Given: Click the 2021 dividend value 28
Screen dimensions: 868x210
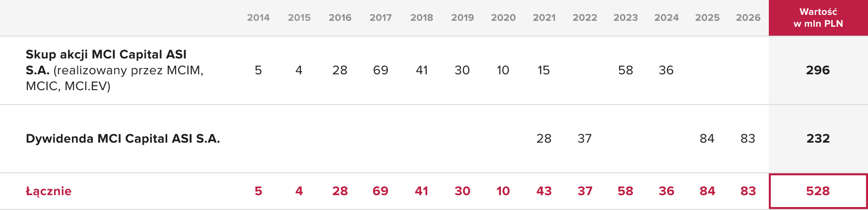Looking at the screenshot, I should pyautogui.click(x=544, y=139).
